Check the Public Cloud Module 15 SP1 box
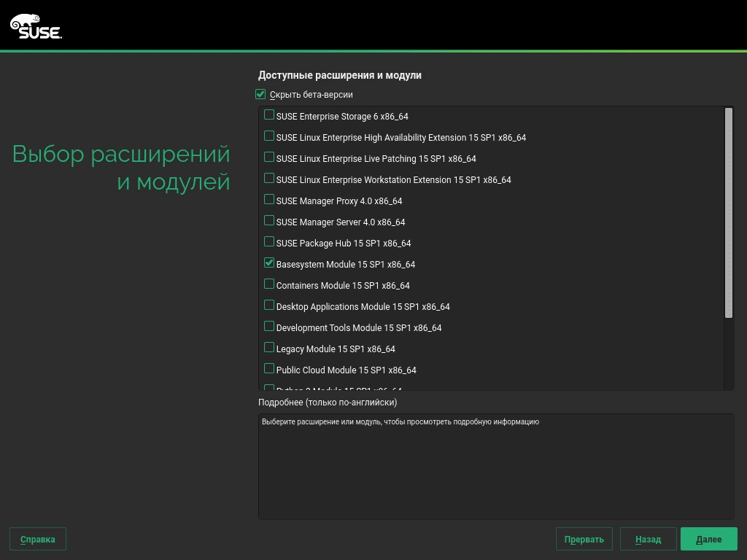This screenshot has height=560, width=747. (x=269, y=368)
